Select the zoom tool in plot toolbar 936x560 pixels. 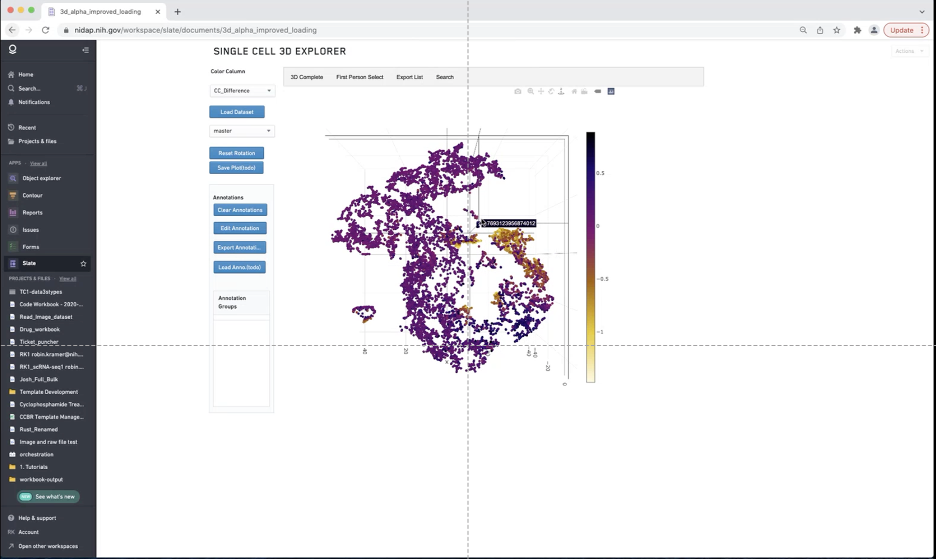531,91
